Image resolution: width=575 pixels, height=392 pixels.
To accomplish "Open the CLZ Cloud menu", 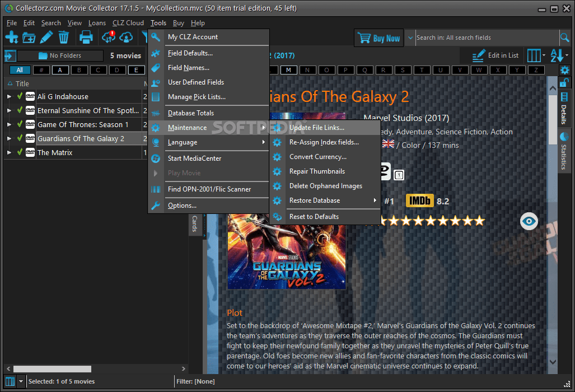I will (x=128, y=23).
